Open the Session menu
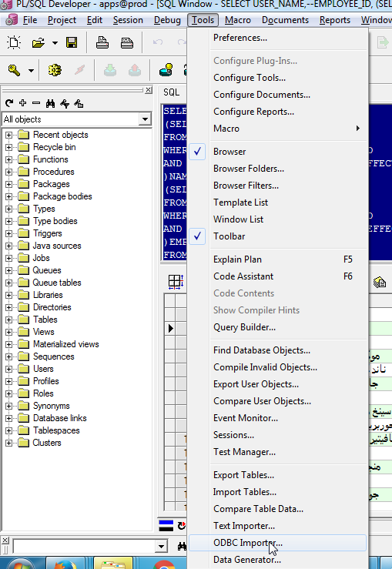Viewport: 392px width, 569px height. (x=128, y=20)
